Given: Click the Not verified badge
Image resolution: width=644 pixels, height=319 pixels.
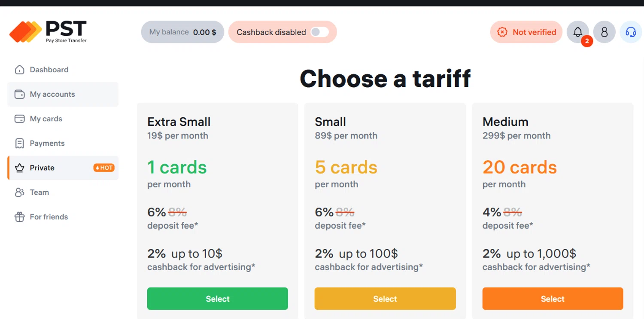Looking at the screenshot, I should [x=526, y=32].
